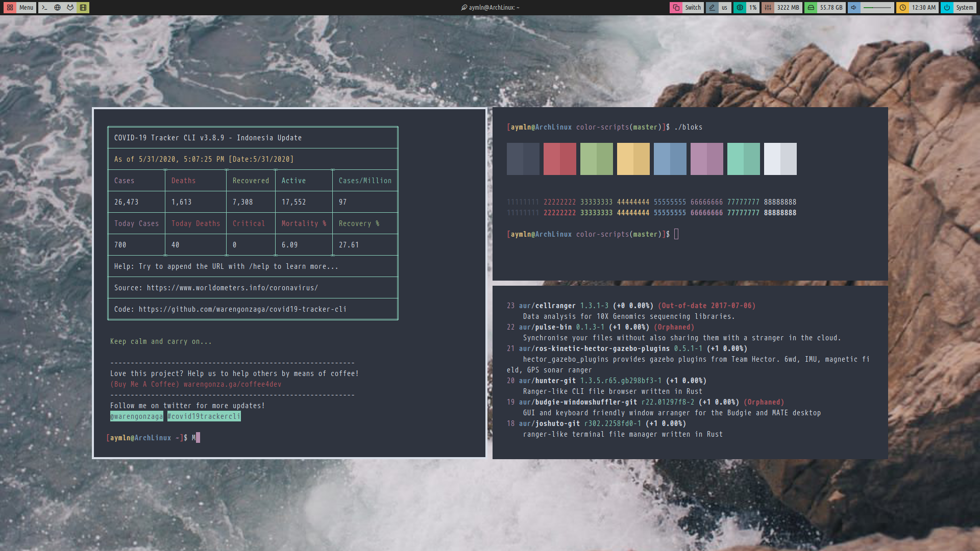This screenshot has height=551, width=980.
Task: Click the yellow clock icon
Action: 902,8
